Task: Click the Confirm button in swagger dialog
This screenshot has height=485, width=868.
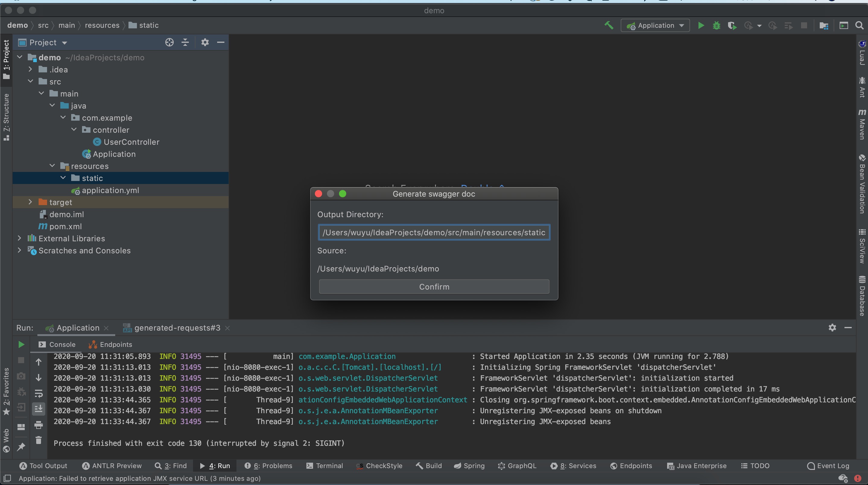Action: click(x=434, y=287)
